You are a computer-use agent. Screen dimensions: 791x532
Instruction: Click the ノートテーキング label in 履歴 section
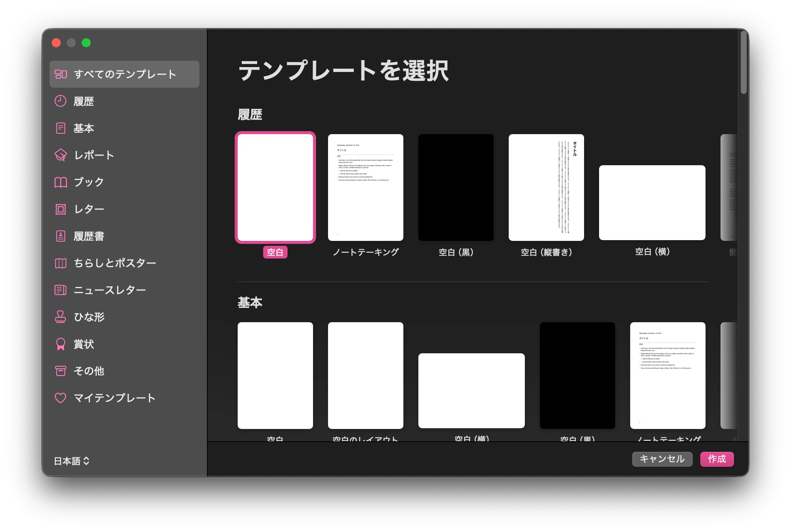pyautogui.click(x=366, y=252)
